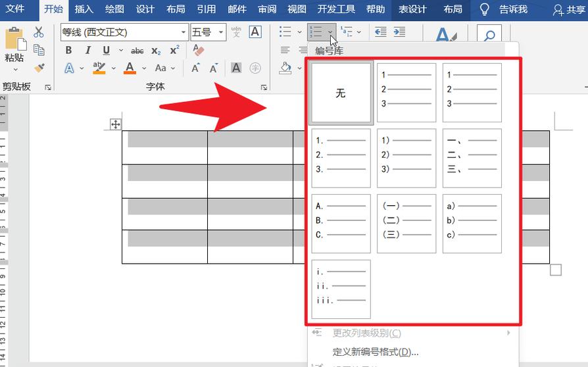Click the Paste clipboard icon
588x367 pixels.
pyautogui.click(x=15, y=39)
